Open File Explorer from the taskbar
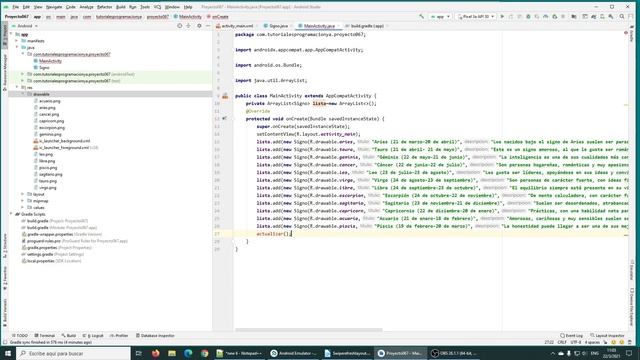Screen dimensions: 640x360 click(172, 353)
